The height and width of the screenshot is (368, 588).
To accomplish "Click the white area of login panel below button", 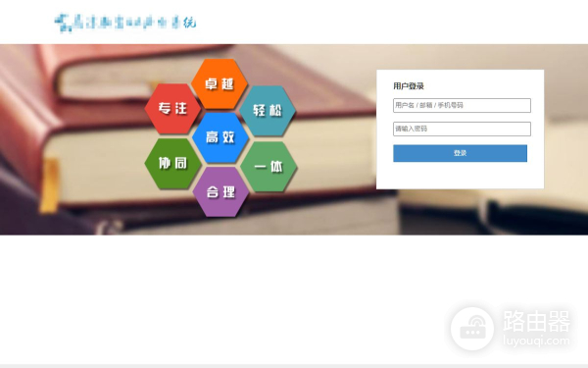I will (461, 176).
